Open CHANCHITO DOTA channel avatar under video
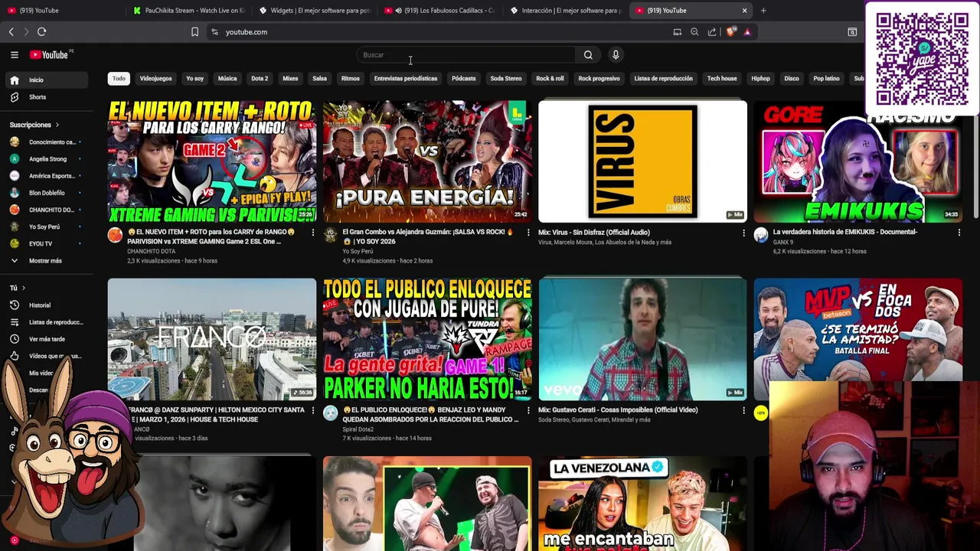 pos(115,235)
